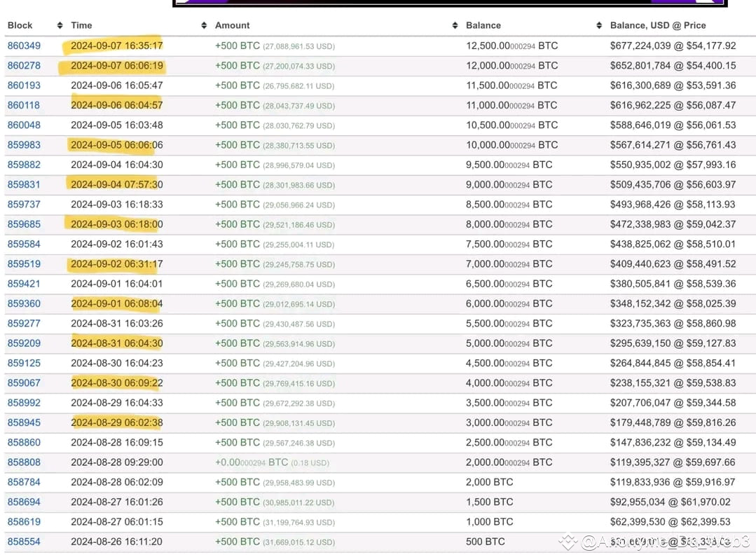Open block 859360 link
Image resolution: width=756 pixels, height=557 pixels.
[x=24, y=304]
